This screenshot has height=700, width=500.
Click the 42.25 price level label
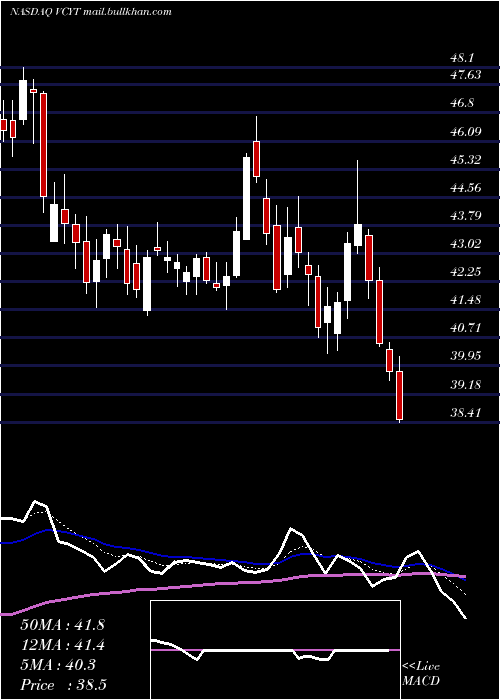point(465,272)
